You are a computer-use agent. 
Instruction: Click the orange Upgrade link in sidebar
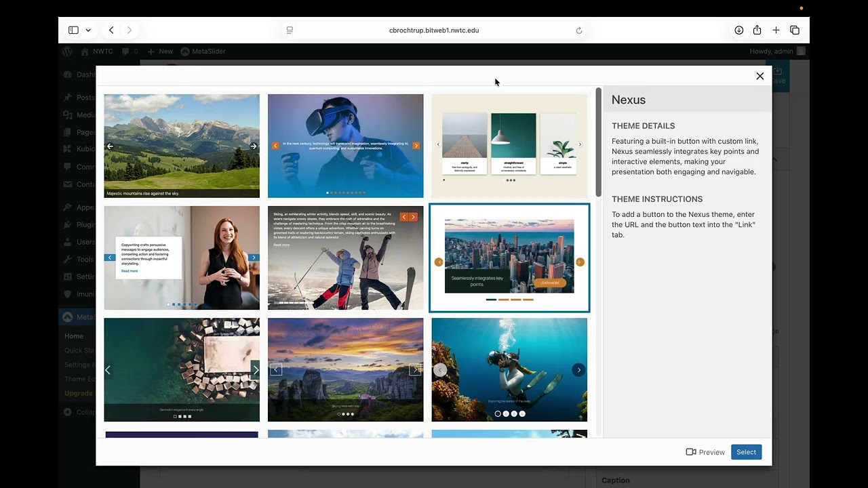(x=79, y=393)
